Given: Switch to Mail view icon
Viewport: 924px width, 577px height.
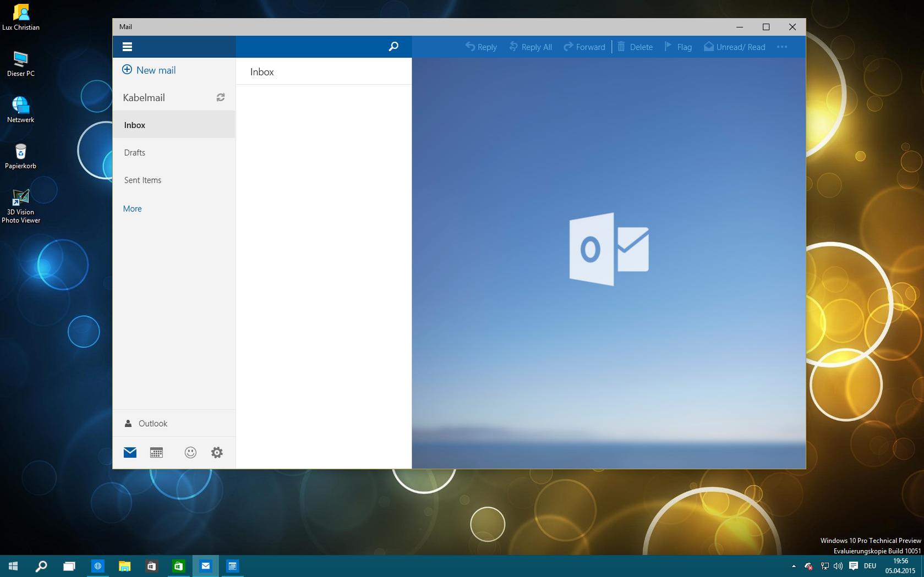Looking at the screenshot, I should (x=130, y=452).
